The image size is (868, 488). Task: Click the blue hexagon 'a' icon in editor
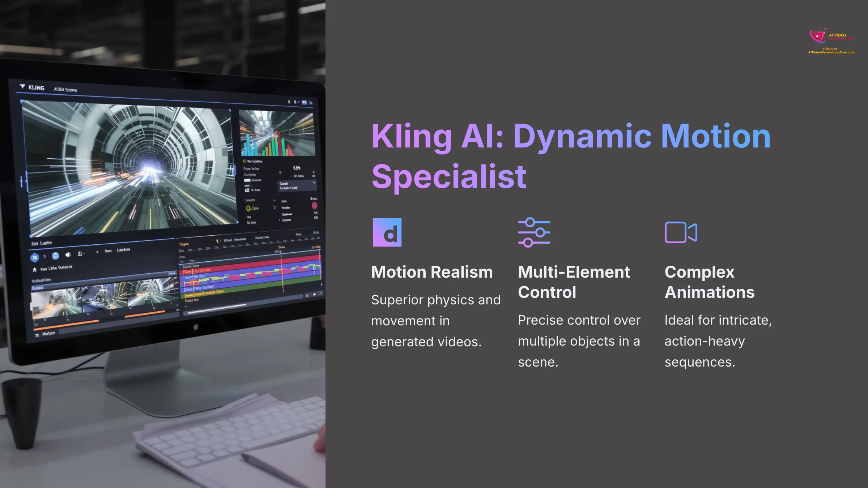[34, 257]
